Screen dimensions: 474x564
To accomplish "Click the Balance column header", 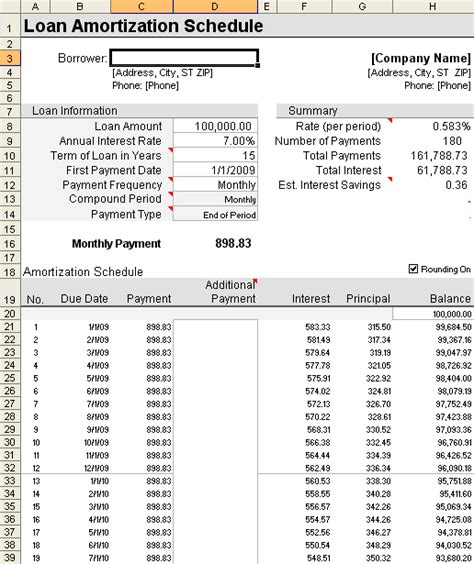I will [450, 299].
